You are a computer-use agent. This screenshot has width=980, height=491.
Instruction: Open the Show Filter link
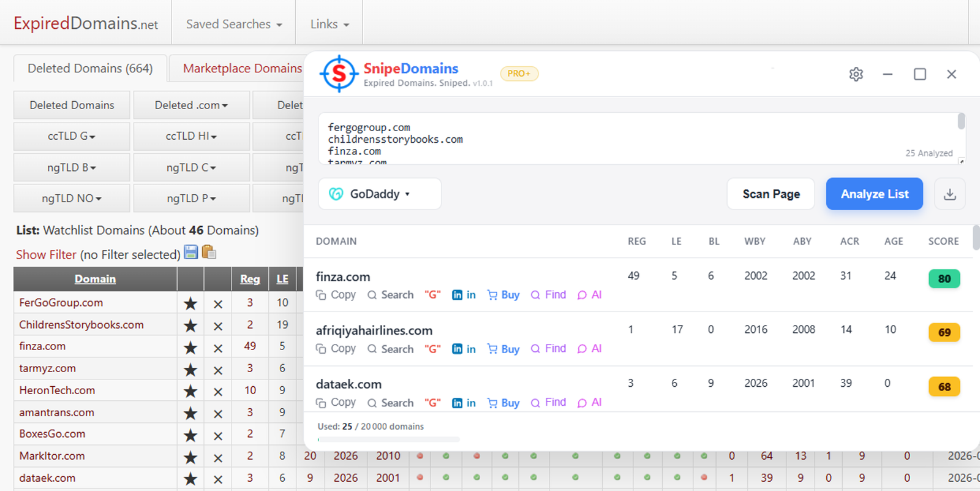[x=46, y=254]
